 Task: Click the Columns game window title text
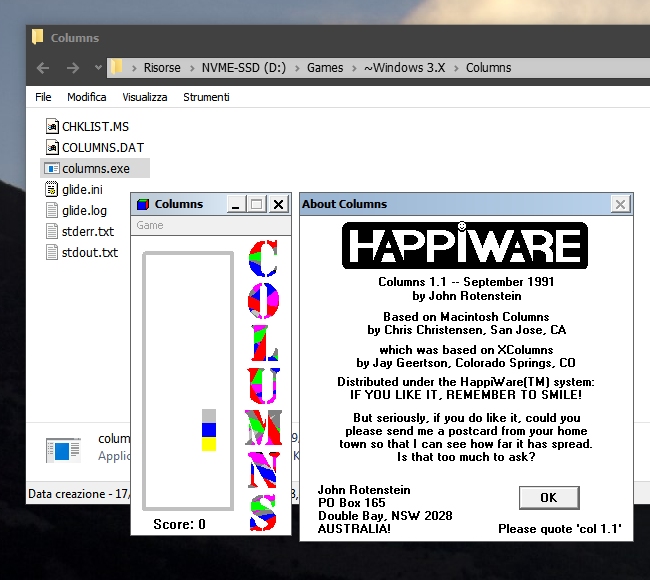point(179,204)
